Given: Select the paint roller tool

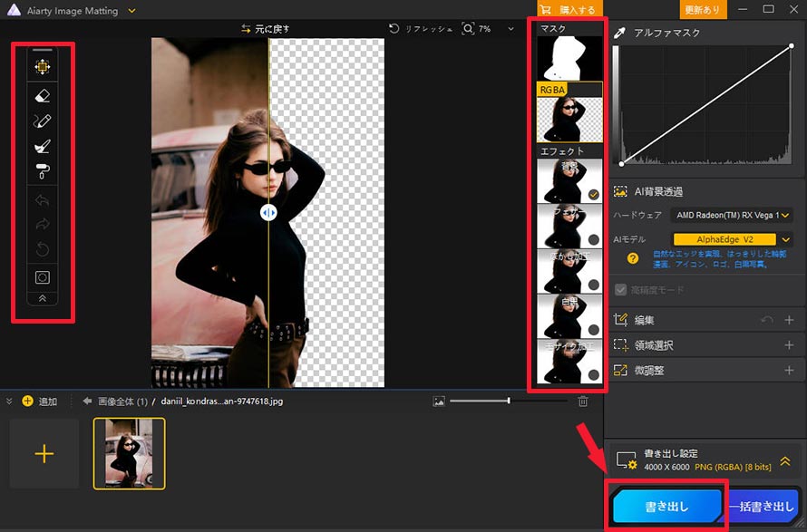Looking at the screenshot, I should pyautogui.click(x=43, y=170).
